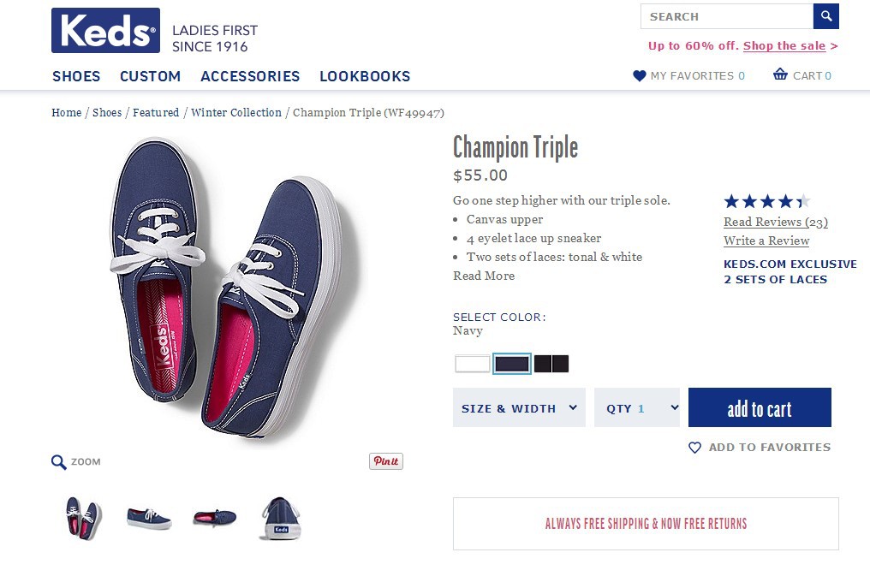Click the zoom magnifier icon
Viewport: 870px width, 588px height.
click(x=59, y=462)
